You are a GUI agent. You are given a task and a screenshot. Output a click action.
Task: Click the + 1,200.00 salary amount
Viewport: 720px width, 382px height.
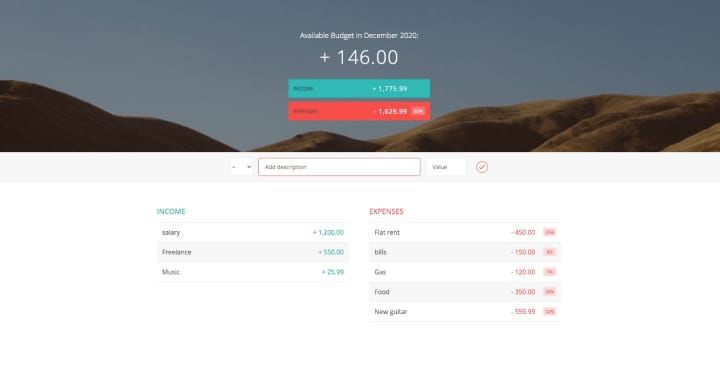pos(328,232)
